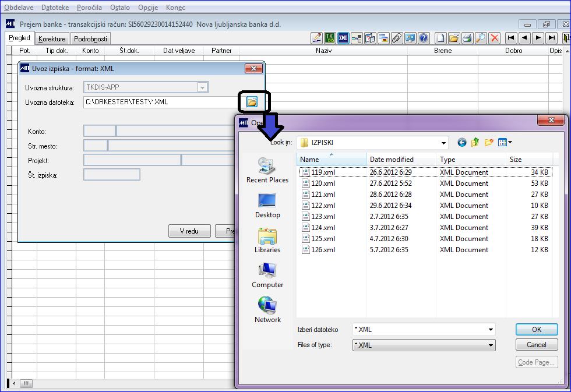Click the TK DIS toolbar icon
571x392 pixels.
coord(330,38)
